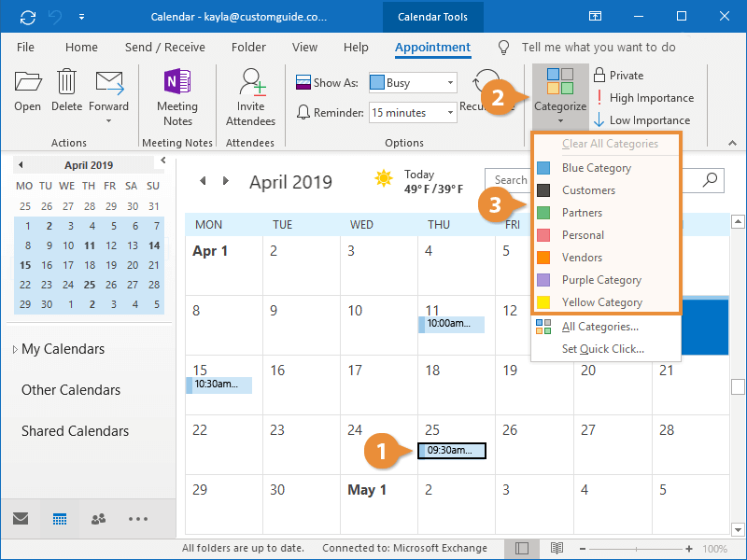Image resolution: width=747 pixels, height=560 pixels.
Task: Open more navigation options ellipsis
Action: click(138, 519)
